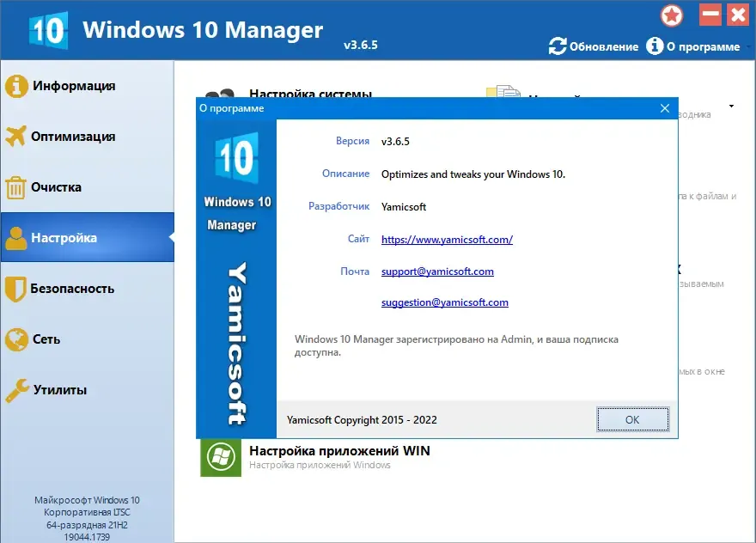Click the Информация info icon in sidebar

[x=16, y=86]
